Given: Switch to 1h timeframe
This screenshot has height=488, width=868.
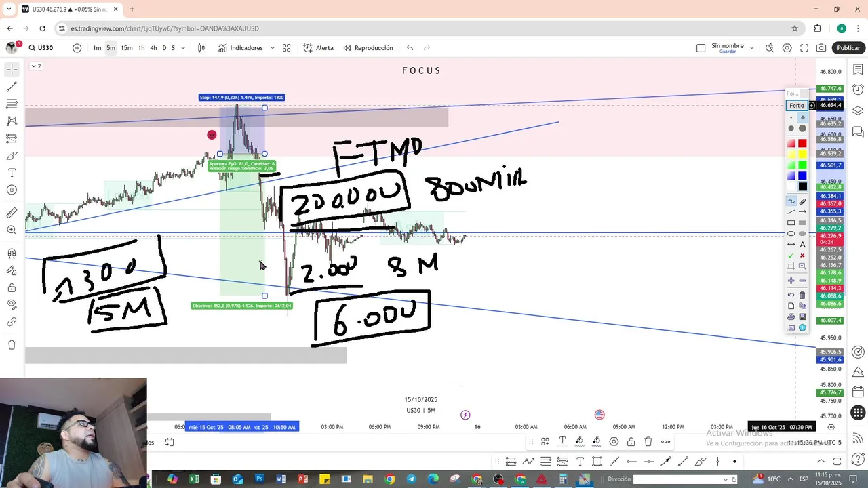Looking at the screenshot, I should pyautogui.click(x=141, y=48).
